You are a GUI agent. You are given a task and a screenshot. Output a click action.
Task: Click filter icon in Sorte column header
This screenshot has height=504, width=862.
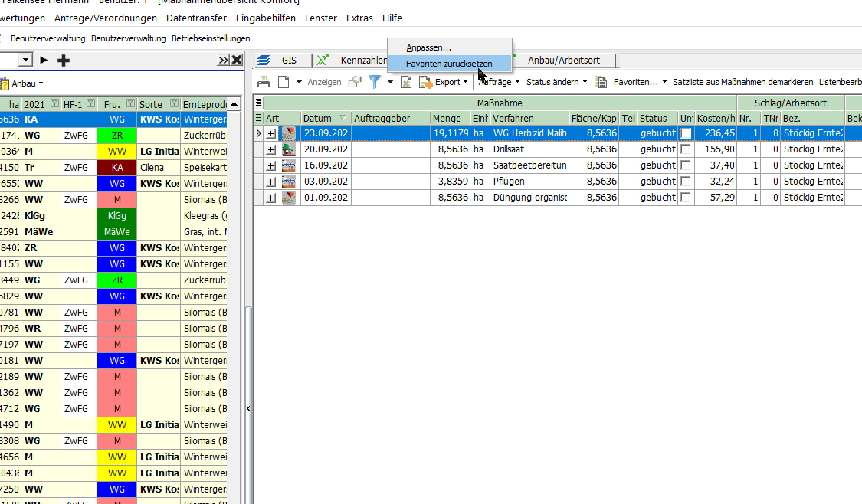(x=172, y=103)
